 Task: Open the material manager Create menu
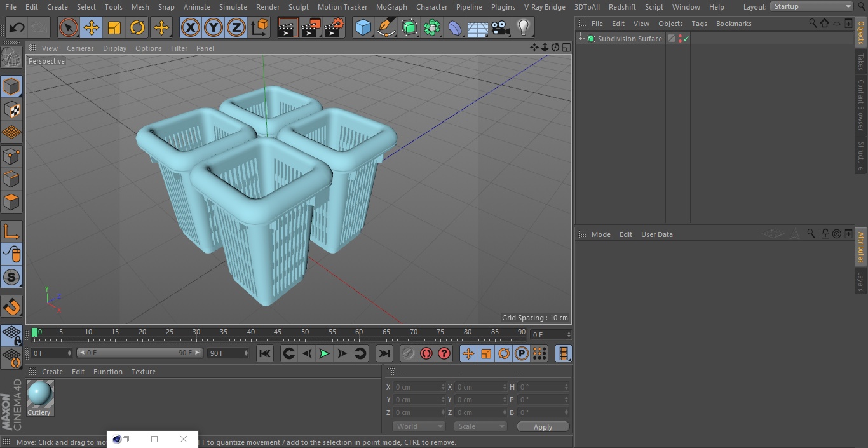[x=52, y=372]
